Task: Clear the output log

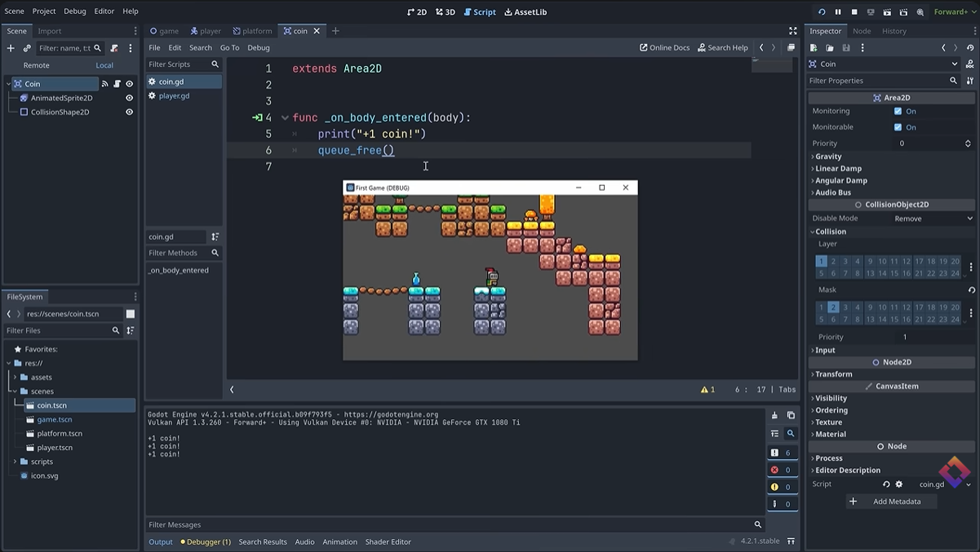Action: 774,416
